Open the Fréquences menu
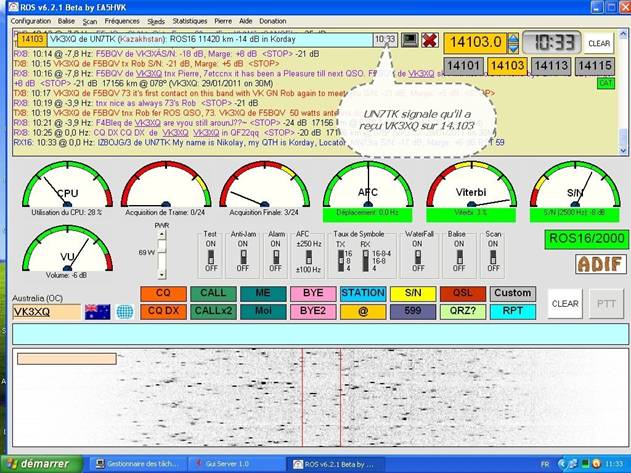 click(x=122, y=21)
